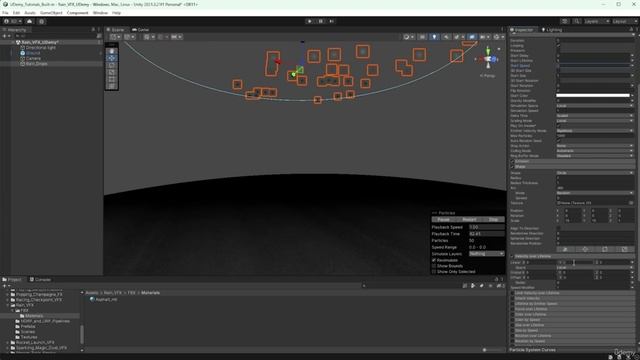
Task: Click the orientation gizmo in Scene view
Action: (x=488, y=60)
